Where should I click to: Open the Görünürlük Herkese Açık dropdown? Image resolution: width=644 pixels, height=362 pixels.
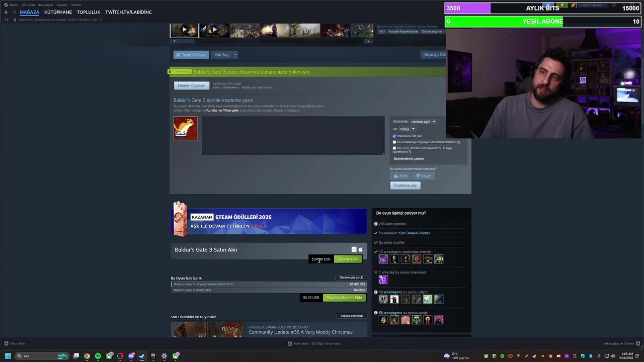coord(423,122)
